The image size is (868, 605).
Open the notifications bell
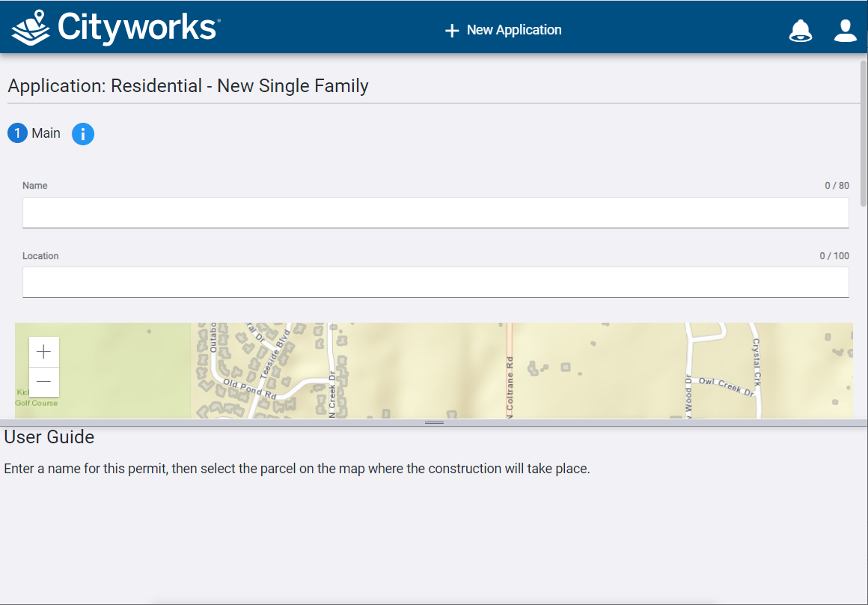click(800, 30)
